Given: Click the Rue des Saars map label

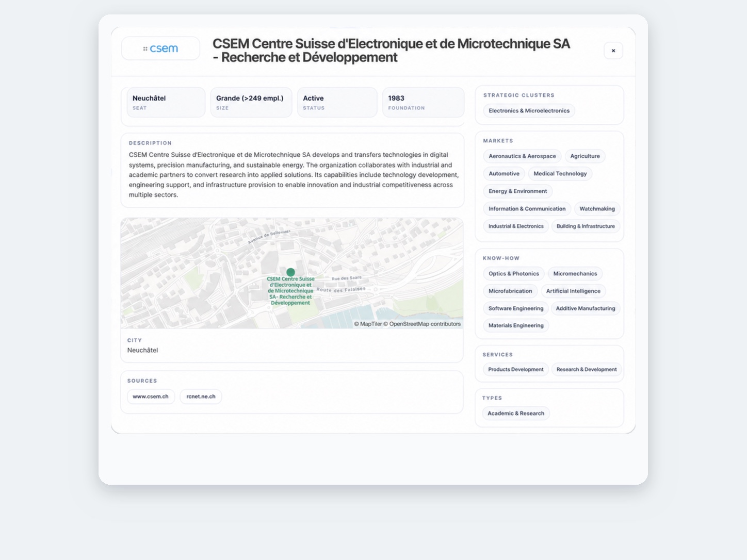Looking at the screenshot, I should (347, 278).
